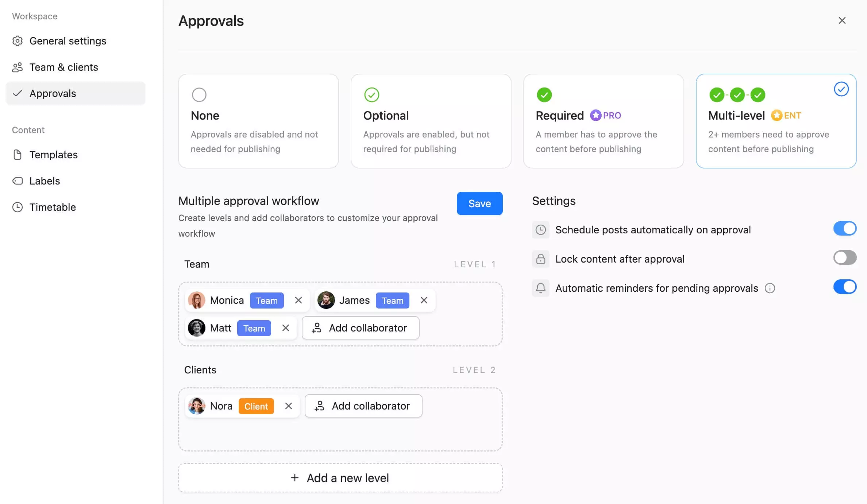Click the Clients level name
867x504 pixels.
coord(200,370)
